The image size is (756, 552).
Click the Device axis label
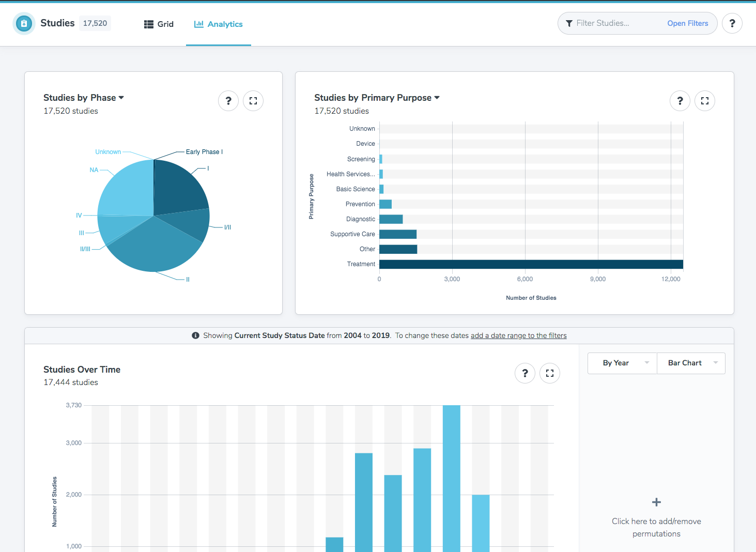point(365,144)
